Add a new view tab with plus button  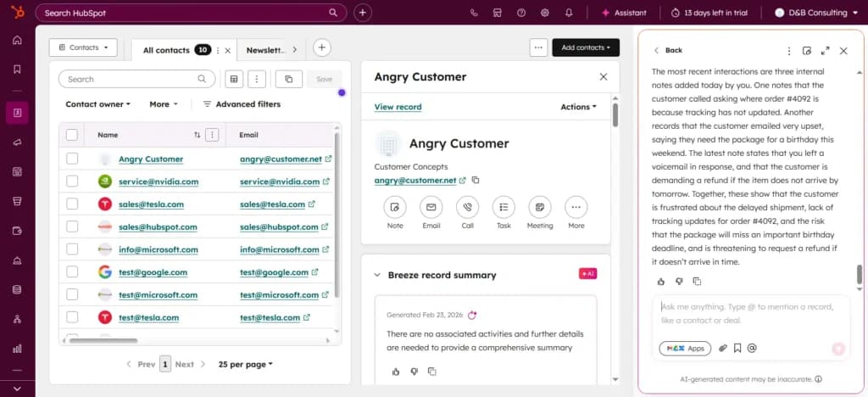[322, 48]
